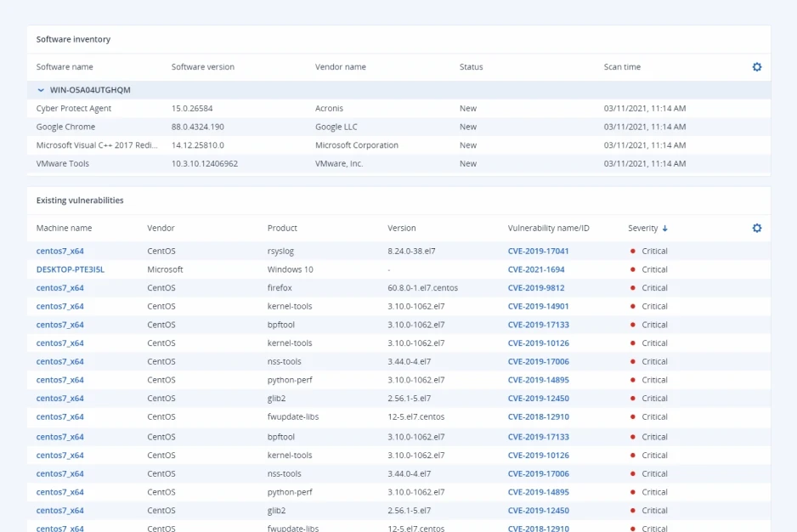Click the Severity sort arrow icon
Viewport: 797px width, 532px height.
[664, 229]
